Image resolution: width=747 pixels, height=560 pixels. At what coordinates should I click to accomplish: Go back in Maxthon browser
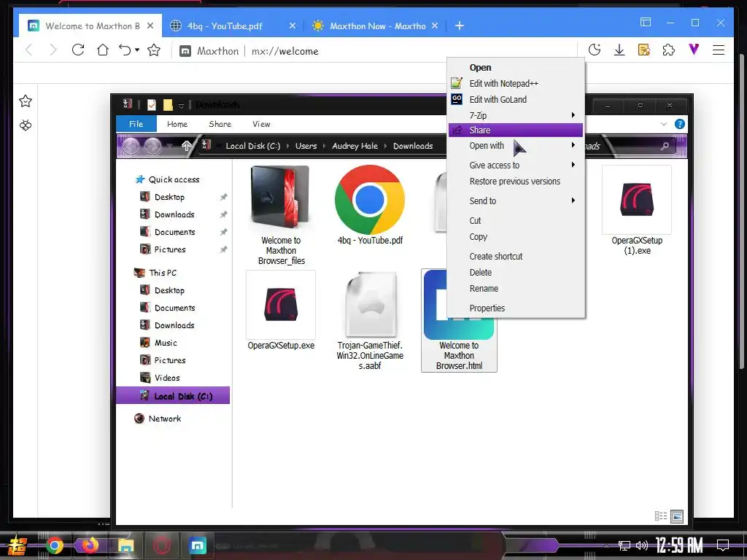[x=28, y=50]
